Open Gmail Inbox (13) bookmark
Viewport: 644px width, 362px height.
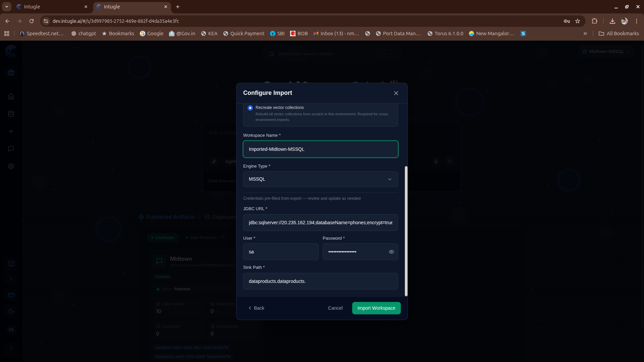click(336, 34)
